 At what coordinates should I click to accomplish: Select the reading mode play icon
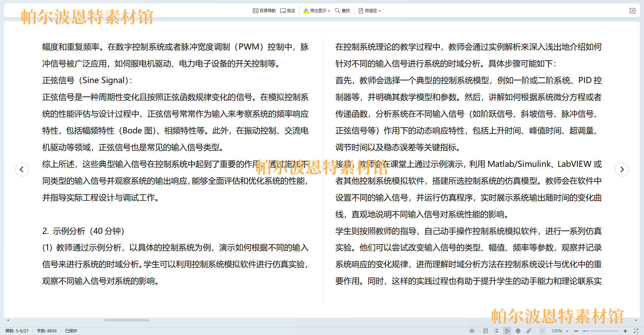[507, 331]
